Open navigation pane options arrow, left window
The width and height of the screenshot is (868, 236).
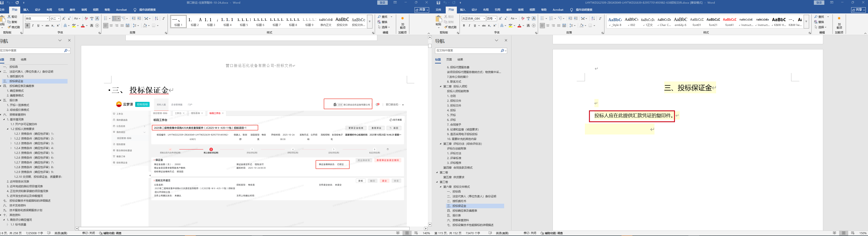pos(60,41)
